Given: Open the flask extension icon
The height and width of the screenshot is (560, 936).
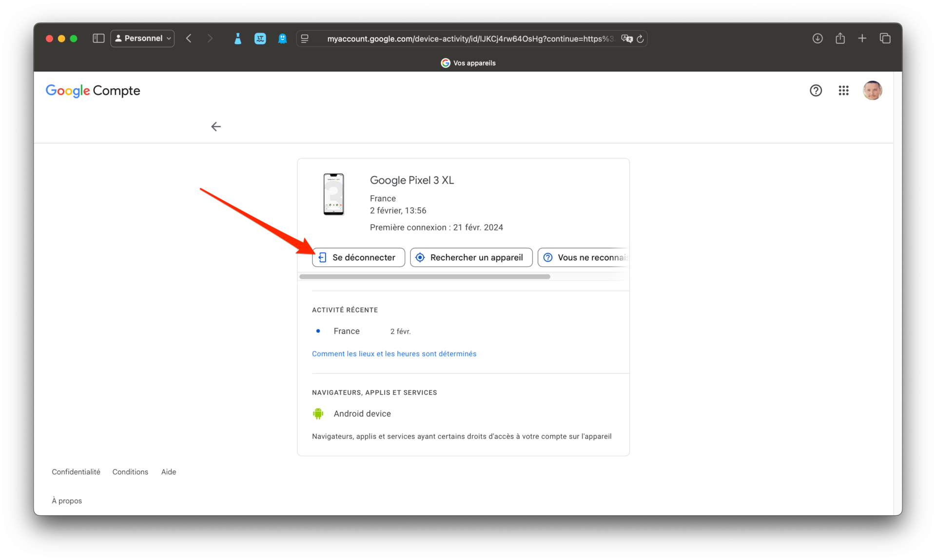Looking at the screenshot, I should [237, 39].
